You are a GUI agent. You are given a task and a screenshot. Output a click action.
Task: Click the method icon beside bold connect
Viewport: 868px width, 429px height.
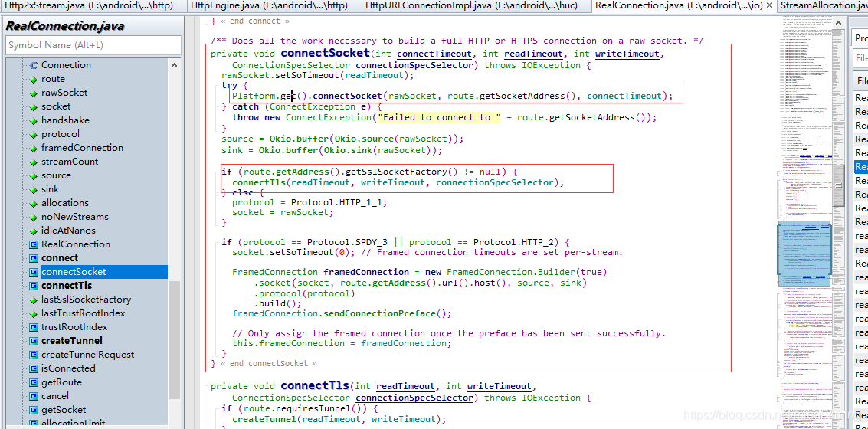33,258
